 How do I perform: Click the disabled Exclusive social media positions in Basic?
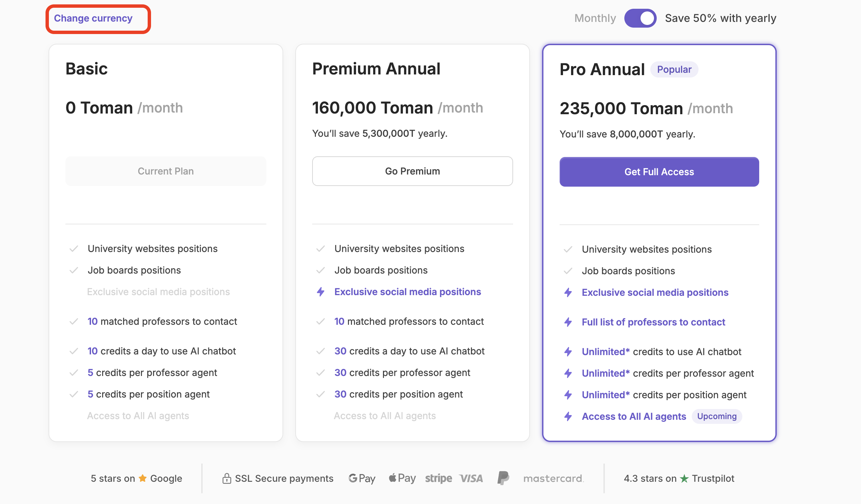pyautogui.click(x=158, y=292)
